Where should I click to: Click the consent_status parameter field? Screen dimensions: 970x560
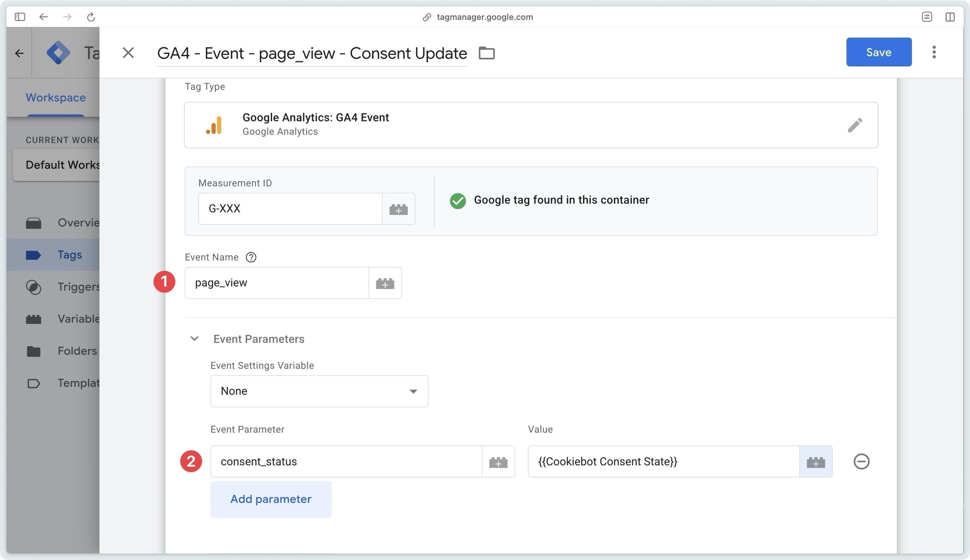pyautogui.click(x=346, y=462)
